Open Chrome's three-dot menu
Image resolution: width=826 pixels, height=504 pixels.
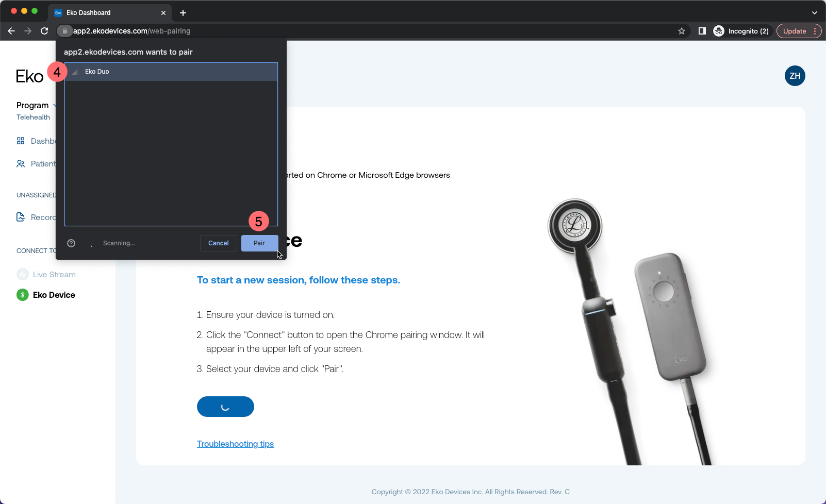tap(816, 31)
